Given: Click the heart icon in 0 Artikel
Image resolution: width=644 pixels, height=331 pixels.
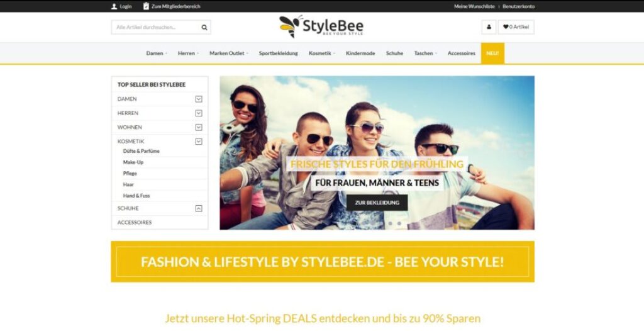Looking at the screenshot, I should [506, 26].
